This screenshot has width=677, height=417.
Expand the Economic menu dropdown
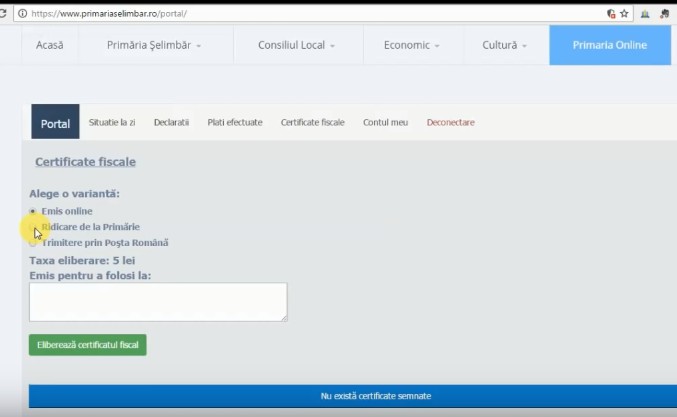(411, 45)
